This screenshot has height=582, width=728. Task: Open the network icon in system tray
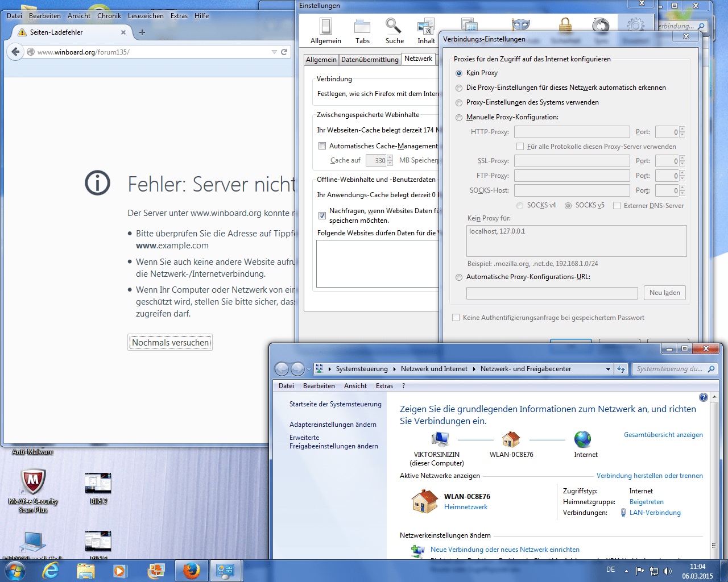654,571
